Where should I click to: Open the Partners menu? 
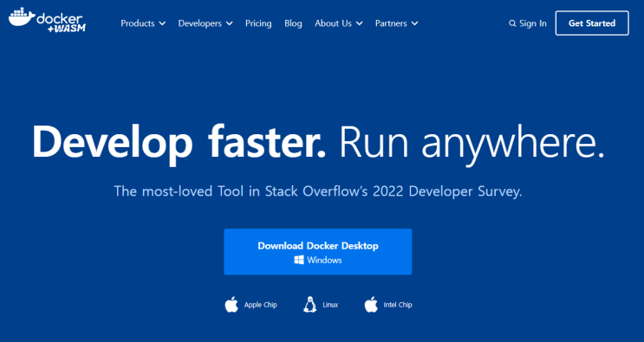point(396,23)
